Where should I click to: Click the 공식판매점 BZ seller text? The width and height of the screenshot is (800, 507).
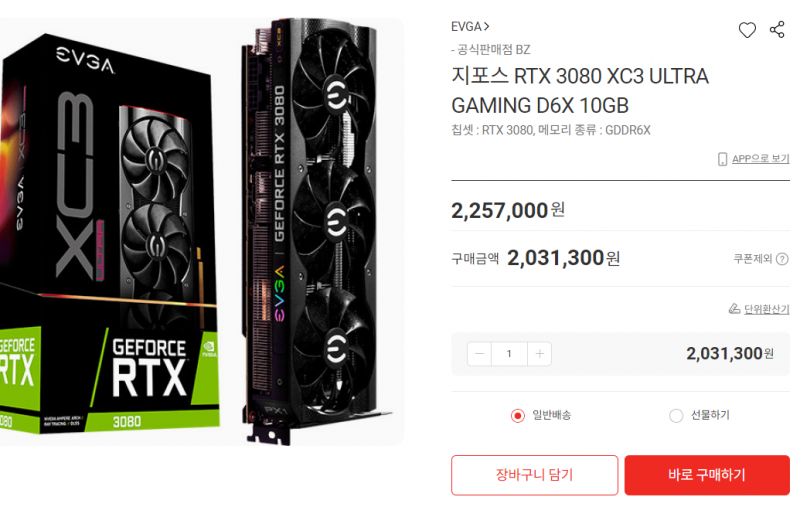click(491, 49)
